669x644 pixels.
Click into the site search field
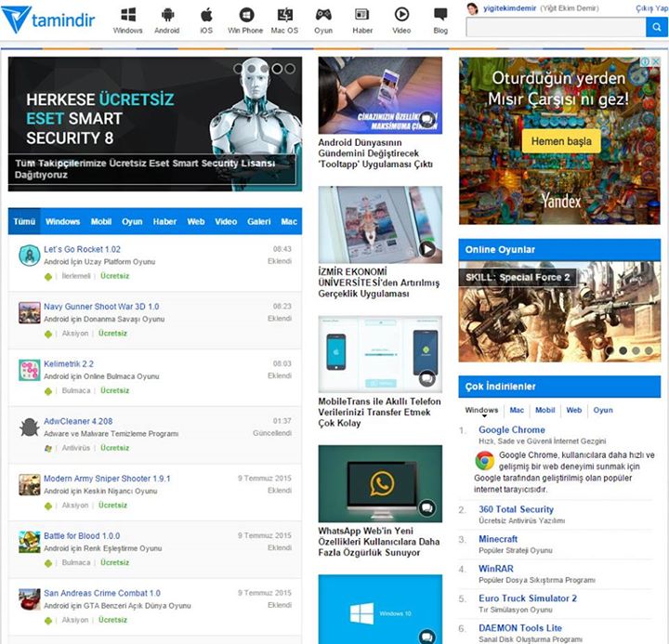(556, 27)
